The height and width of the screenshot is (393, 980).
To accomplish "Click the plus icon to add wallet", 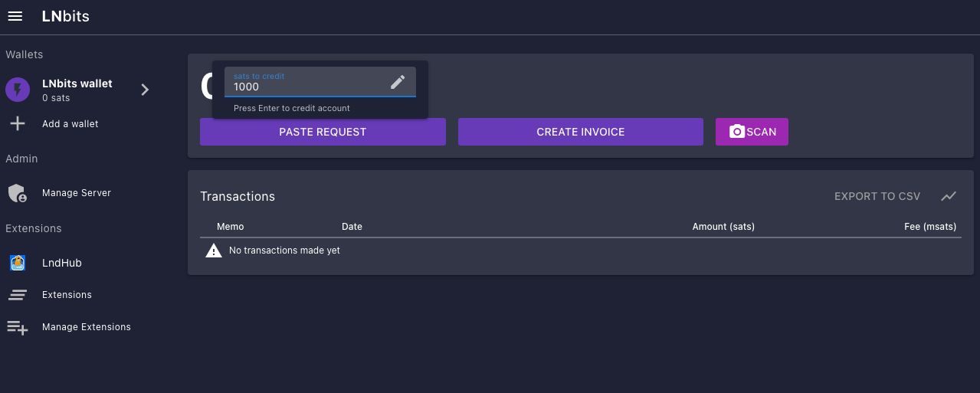I will [x=18, y=123].
